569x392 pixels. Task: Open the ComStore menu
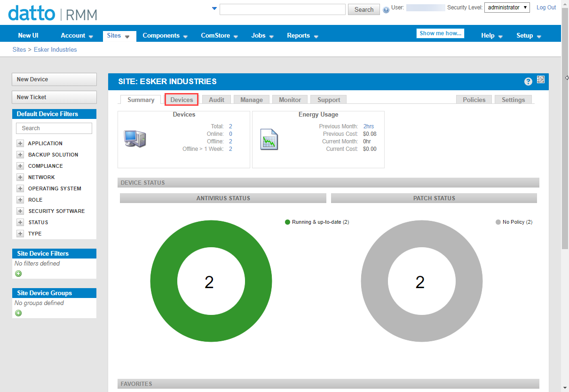[219, 36]
